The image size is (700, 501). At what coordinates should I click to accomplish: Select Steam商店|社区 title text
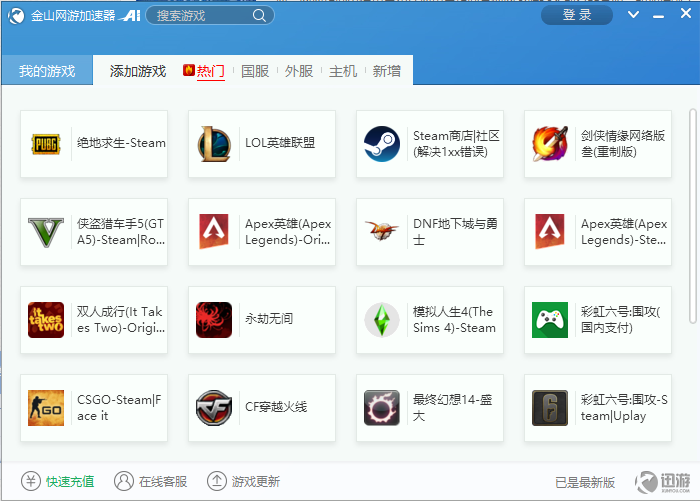(x=456, y=144)
